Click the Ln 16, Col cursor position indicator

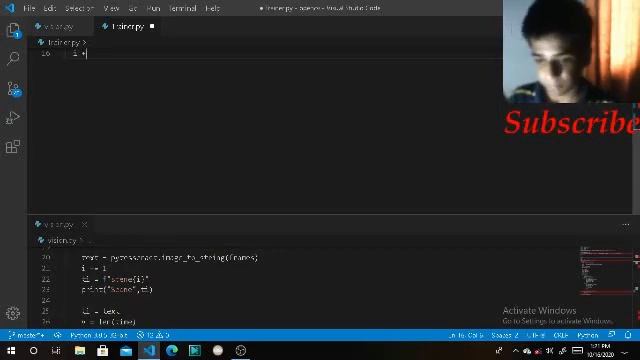click(465, 335)
